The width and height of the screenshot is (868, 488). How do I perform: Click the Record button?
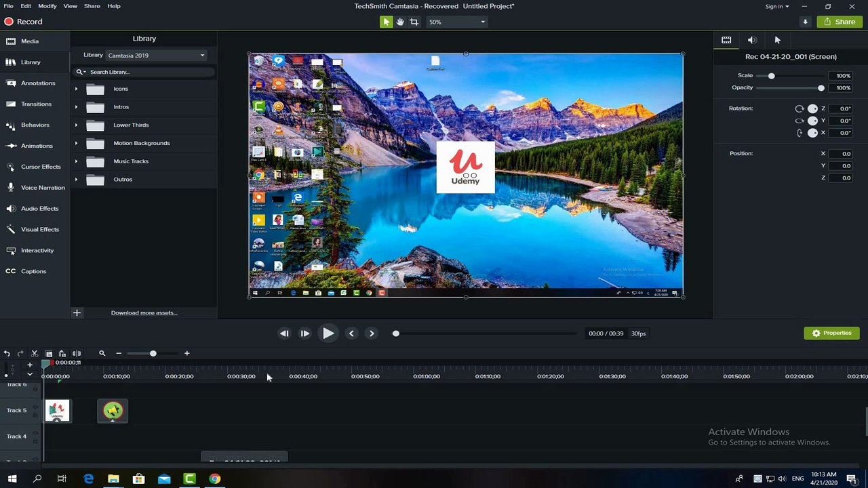[x=24, y=22]
